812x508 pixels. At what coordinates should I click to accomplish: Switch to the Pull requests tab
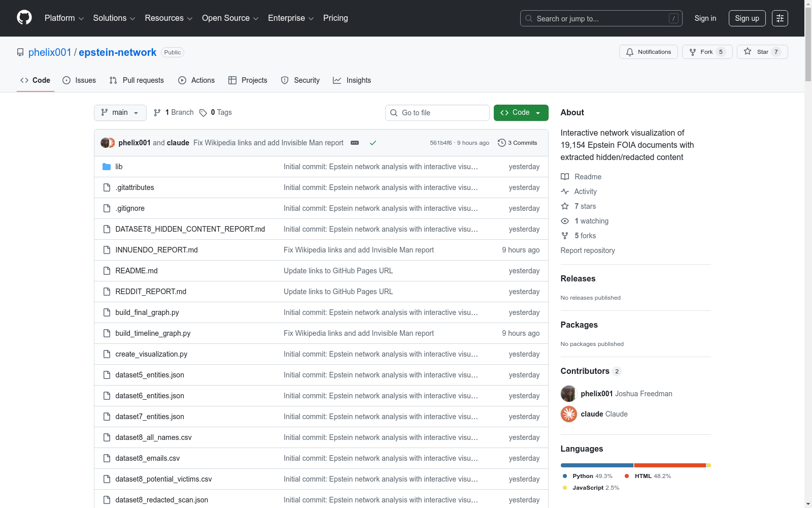point(137,80)
